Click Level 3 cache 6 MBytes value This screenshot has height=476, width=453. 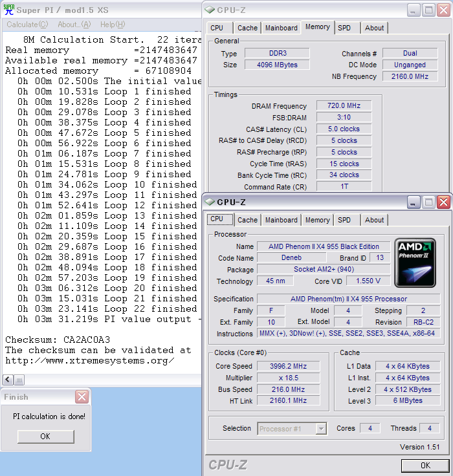[x=408, y=401]
